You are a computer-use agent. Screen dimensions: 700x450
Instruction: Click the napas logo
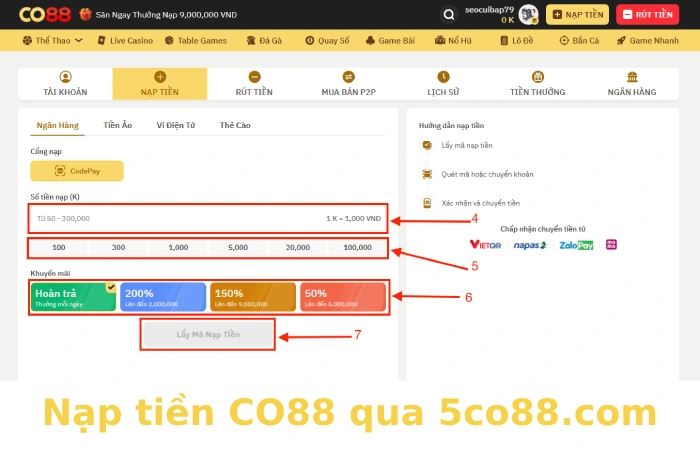[x=530, y=245]
